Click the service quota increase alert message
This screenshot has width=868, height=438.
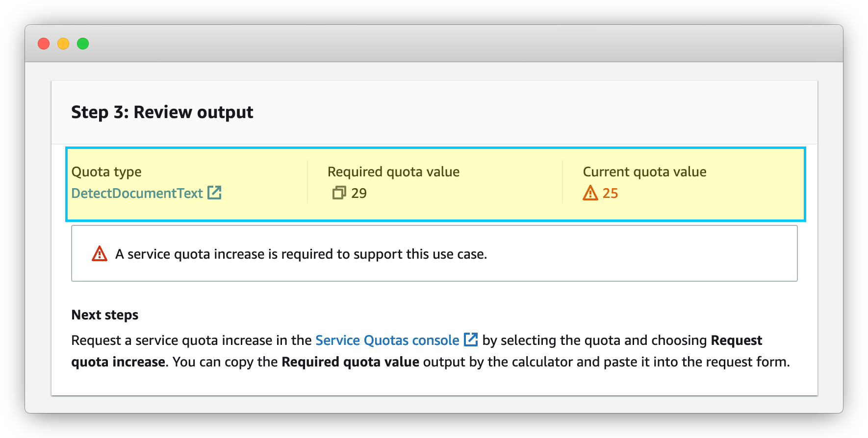[x=301, y=254]
